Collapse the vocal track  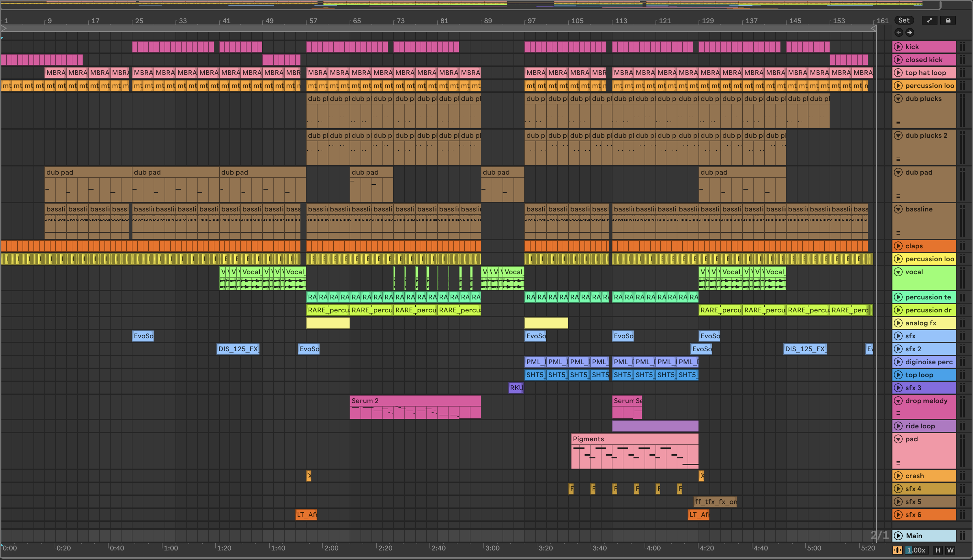click(x=898, y=272)
